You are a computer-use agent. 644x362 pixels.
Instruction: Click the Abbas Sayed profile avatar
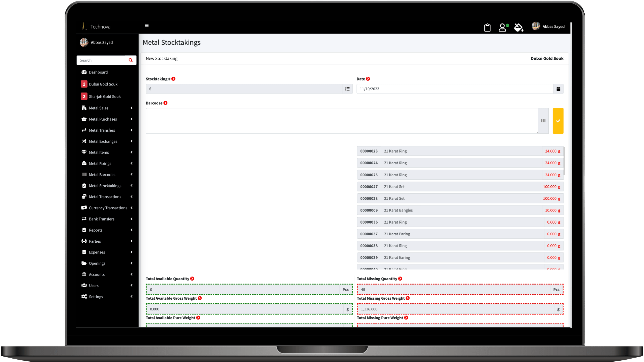(x=536, y=26)
